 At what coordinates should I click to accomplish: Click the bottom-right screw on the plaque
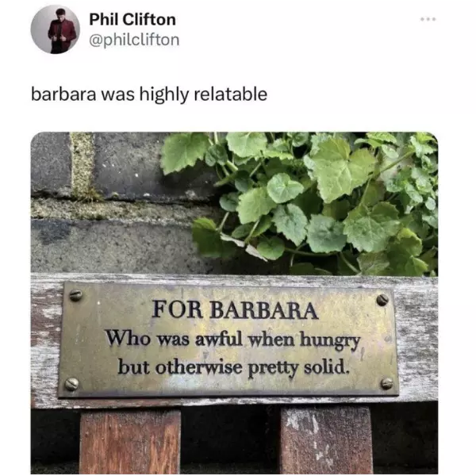point(387,383)
